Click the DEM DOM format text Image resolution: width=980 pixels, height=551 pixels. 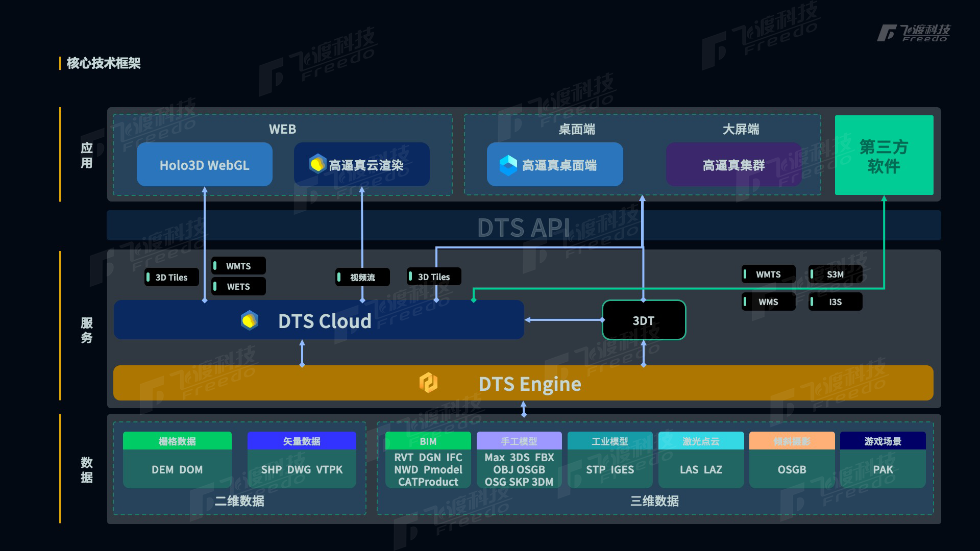point(177,469)
